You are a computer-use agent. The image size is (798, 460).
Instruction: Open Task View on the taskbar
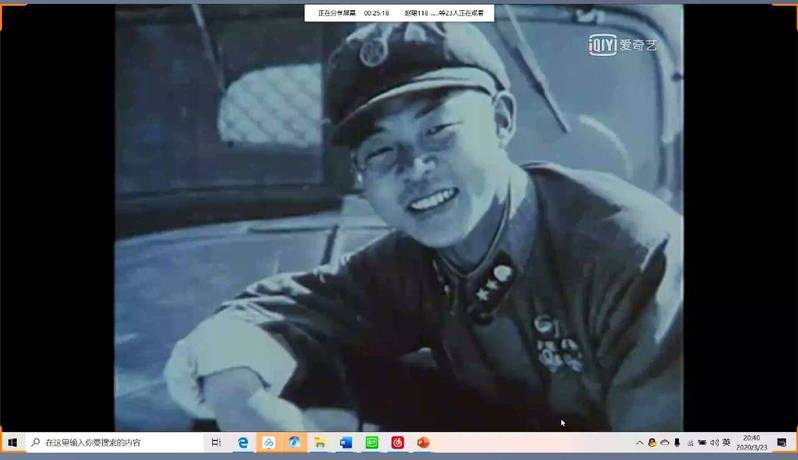click(x=216, y=442)
